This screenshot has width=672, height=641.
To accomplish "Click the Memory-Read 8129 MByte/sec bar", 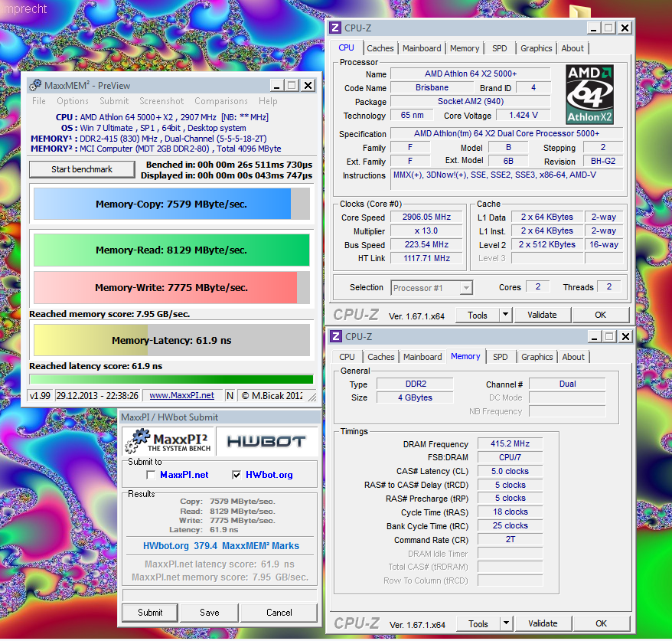I will tap(171, 250).
